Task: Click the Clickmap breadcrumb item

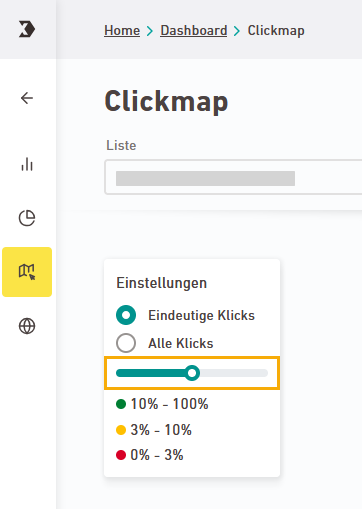Action: point(276,30)
